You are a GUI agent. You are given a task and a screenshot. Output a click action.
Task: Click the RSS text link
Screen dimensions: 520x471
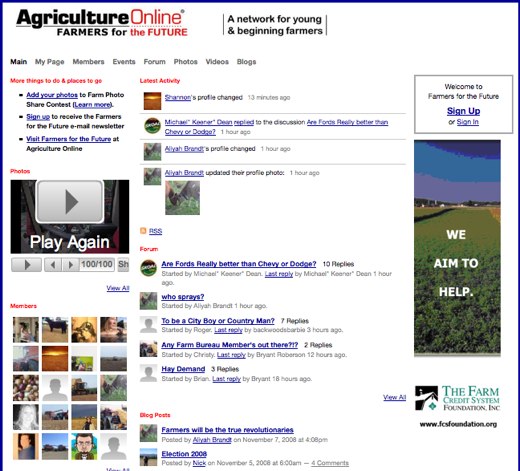pos(155,231)
